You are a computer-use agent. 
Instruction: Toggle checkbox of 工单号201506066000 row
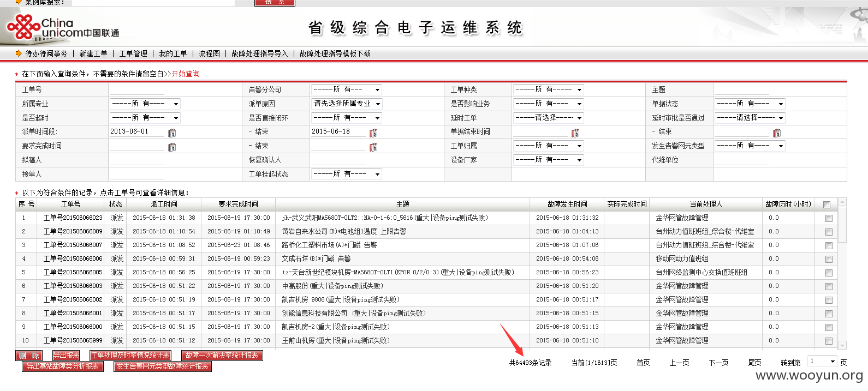[x=829, y=327]
